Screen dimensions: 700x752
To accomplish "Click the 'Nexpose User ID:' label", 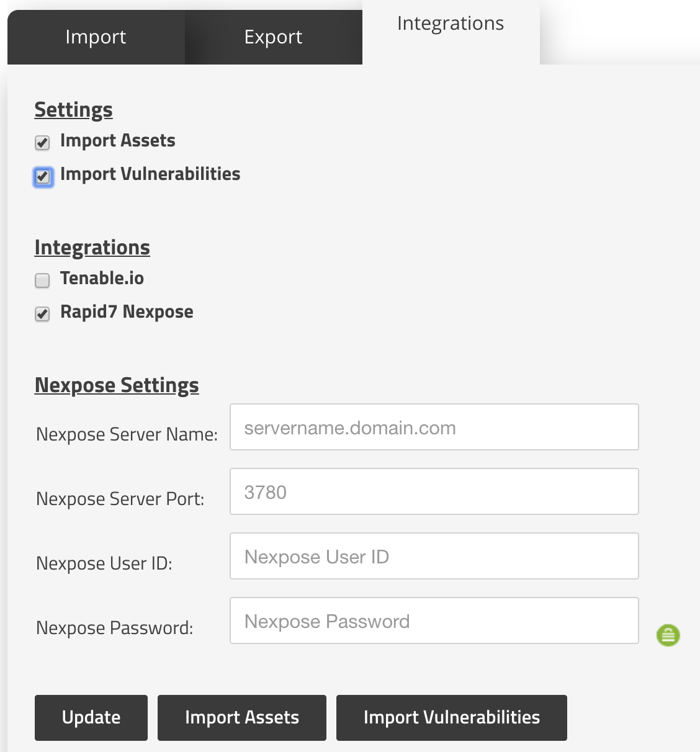I will (104, 563).
